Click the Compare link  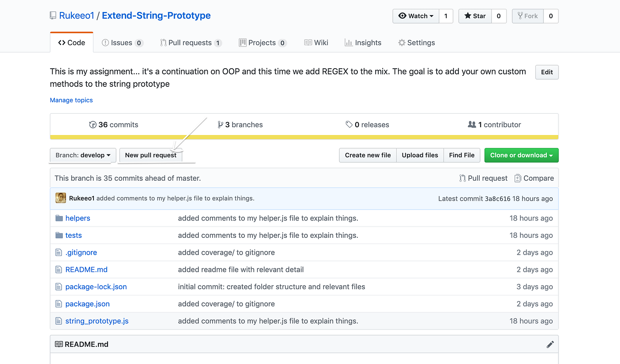click(534, 178)
